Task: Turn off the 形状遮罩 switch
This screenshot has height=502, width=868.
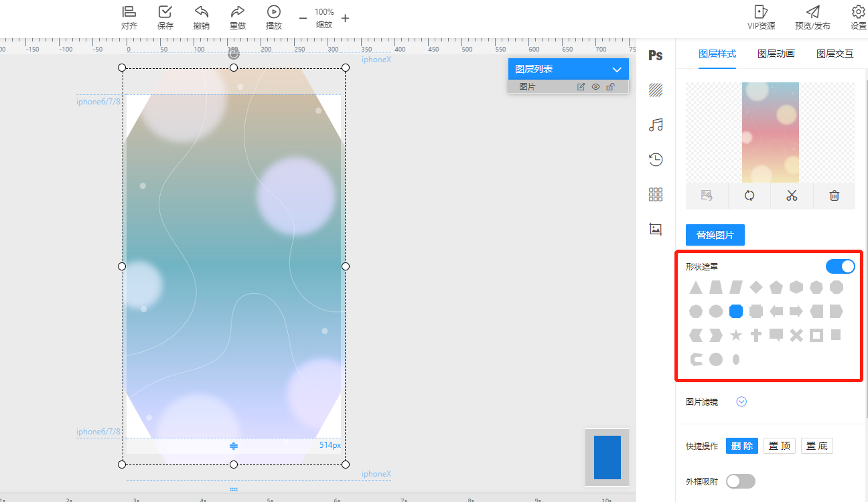Action: point(841,266)
